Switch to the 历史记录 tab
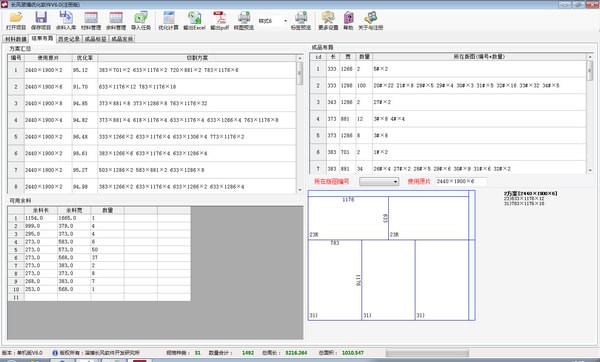The width and height of the screenshot is (600, 362). [69, 39]
